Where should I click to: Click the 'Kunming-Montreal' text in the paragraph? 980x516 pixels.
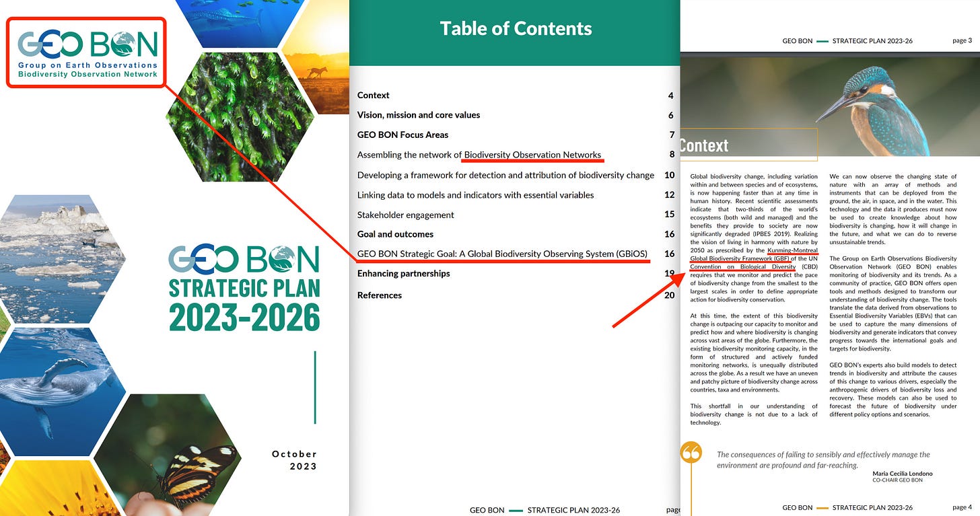tap(792, 250)
